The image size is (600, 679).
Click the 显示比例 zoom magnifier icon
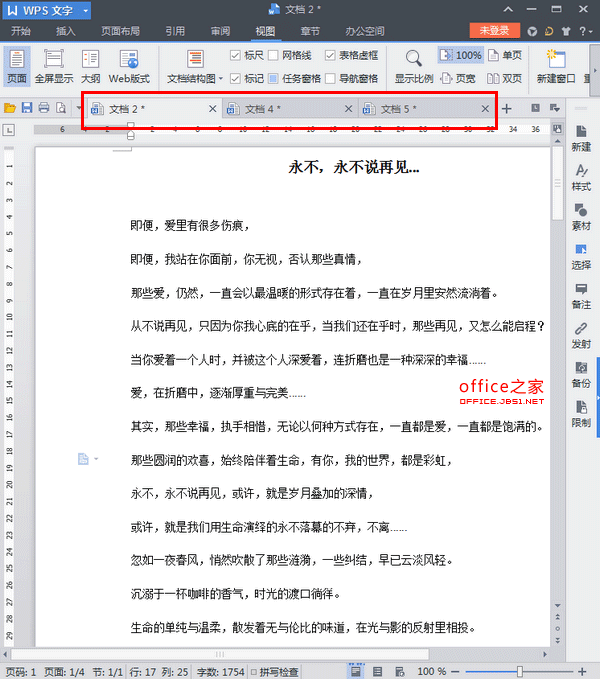tap(414, 58)
